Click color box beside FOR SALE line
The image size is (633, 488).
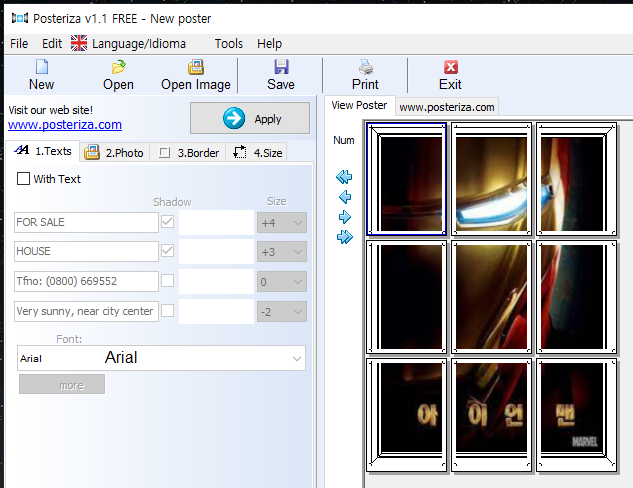216,222
